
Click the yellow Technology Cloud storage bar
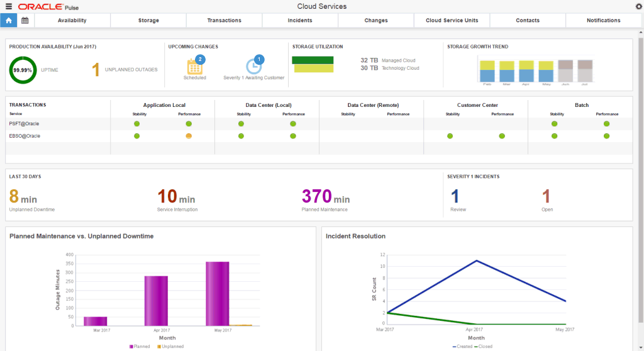[x=314, y=69]
